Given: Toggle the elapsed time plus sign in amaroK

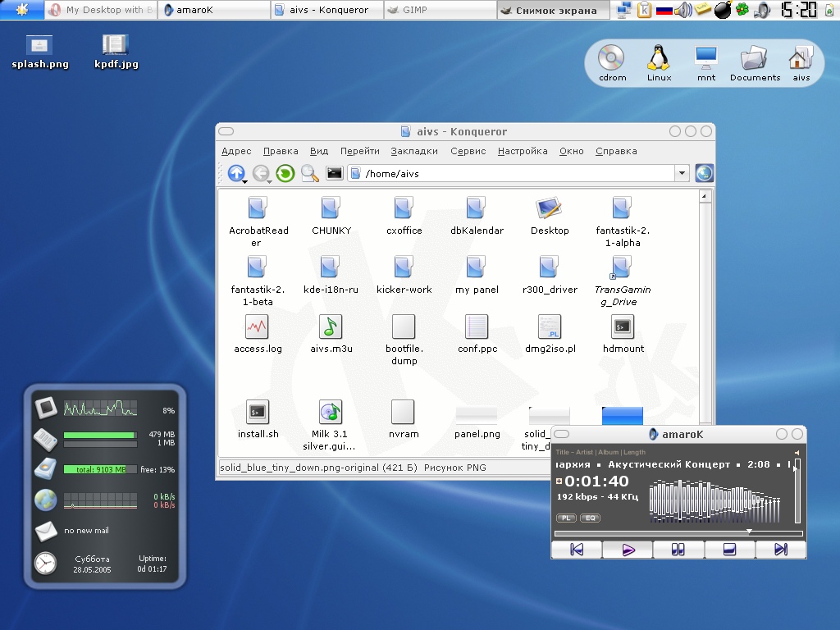Looking at the screenshot, I should point(559,481).
